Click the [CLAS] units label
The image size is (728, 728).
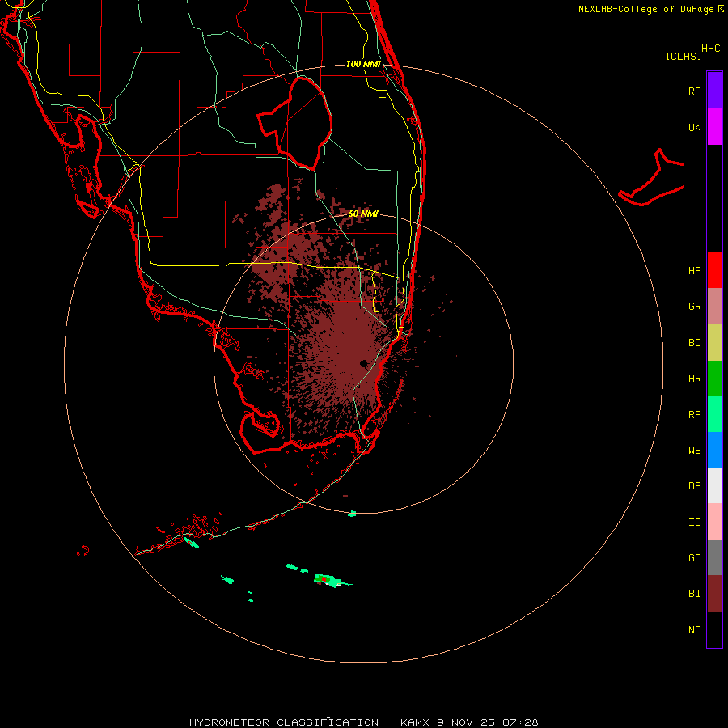684,56
